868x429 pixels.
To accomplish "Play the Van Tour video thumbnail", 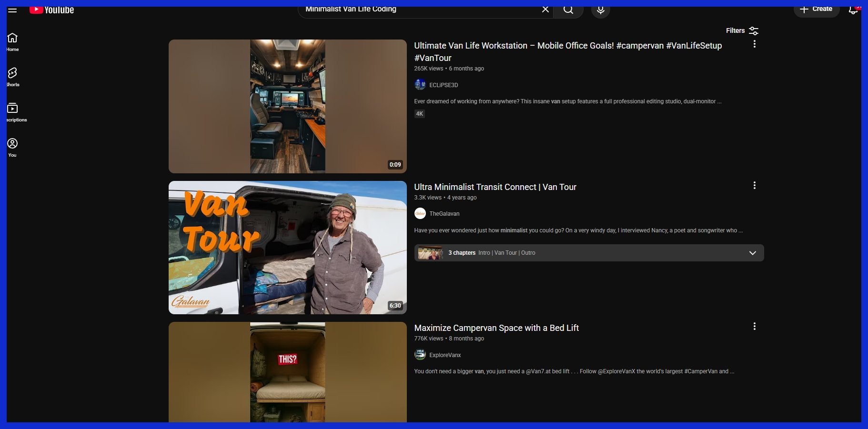I will pyautogui.click(x=287, y=248).
